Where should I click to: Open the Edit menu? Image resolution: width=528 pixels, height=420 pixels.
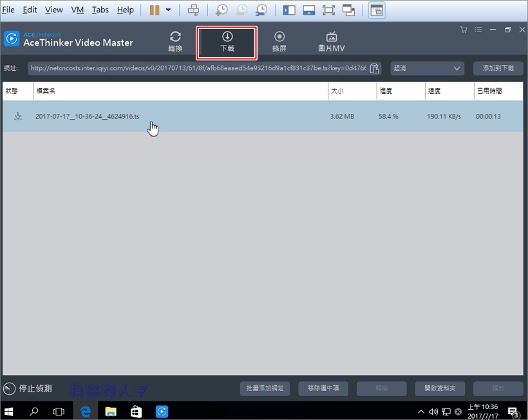coord(30,10)
